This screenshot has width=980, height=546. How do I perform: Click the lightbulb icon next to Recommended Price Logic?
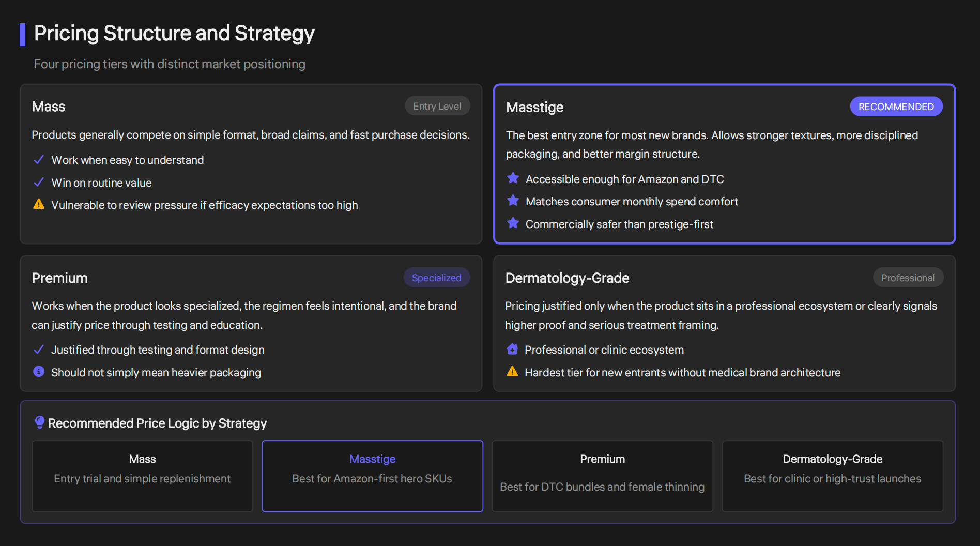tap(39, 423)
